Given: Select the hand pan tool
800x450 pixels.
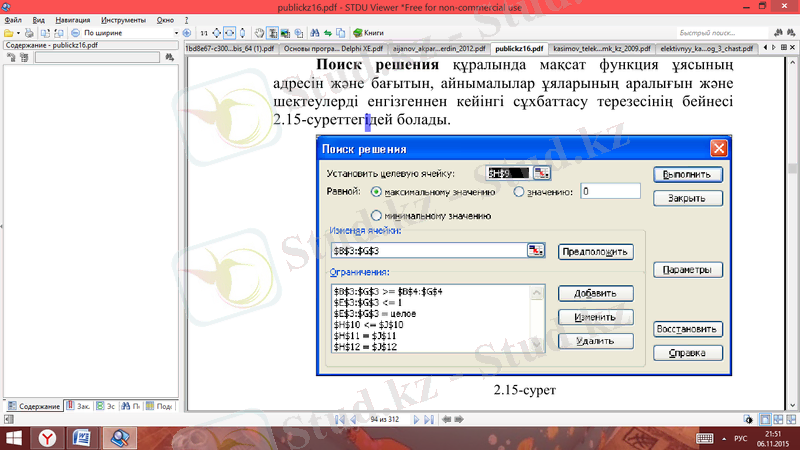Looking at the screenshot, I should (x=257, y=33).
